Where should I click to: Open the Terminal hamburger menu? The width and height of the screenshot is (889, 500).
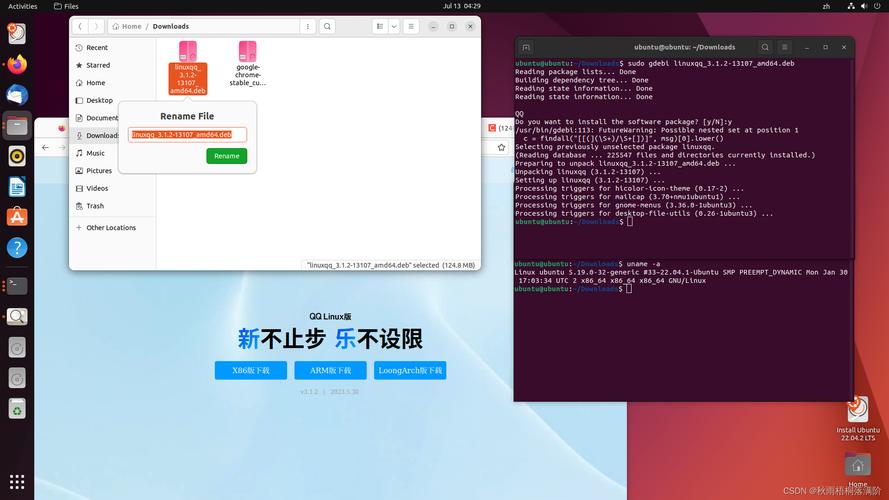[x=785, y=48]
